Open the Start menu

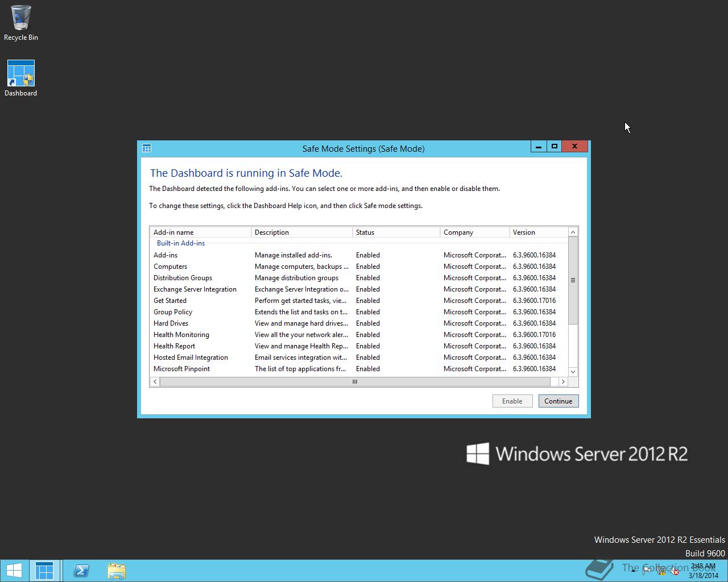click(14, 571)
